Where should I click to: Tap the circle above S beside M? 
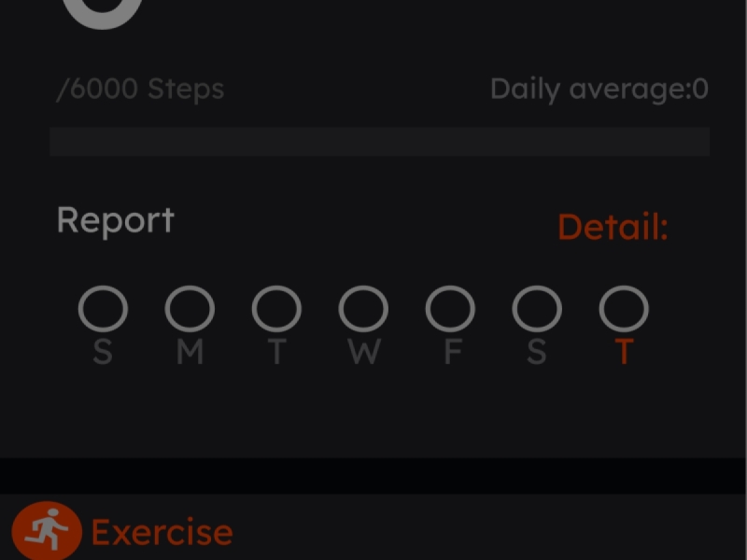tap(103, 308)
